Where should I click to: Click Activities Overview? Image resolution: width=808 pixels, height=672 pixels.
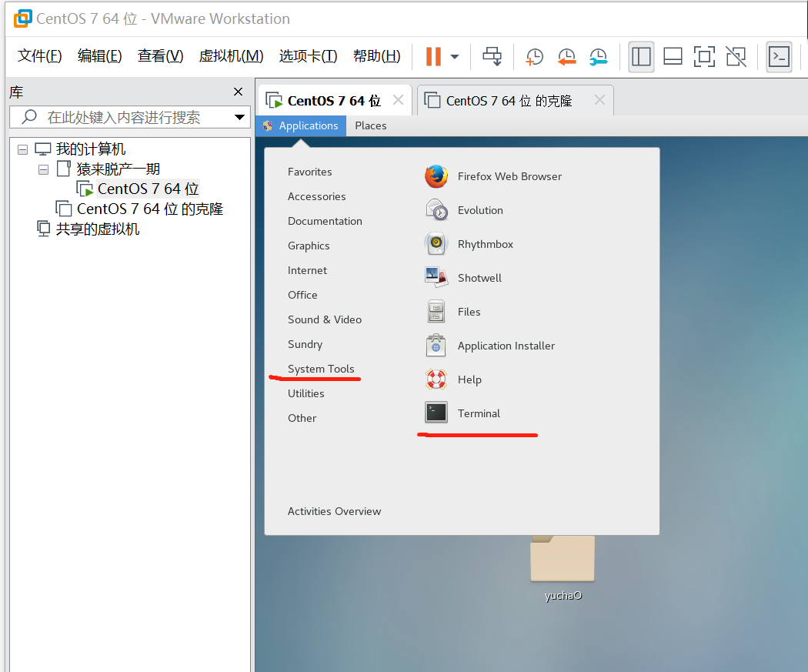coord(334,511)
